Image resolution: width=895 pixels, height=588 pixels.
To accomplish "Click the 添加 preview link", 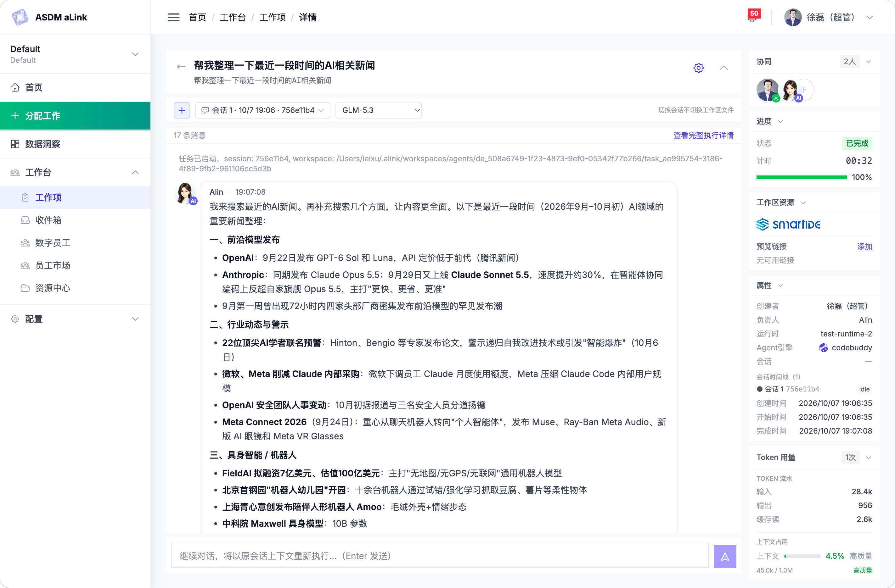I will pos(864,247).
